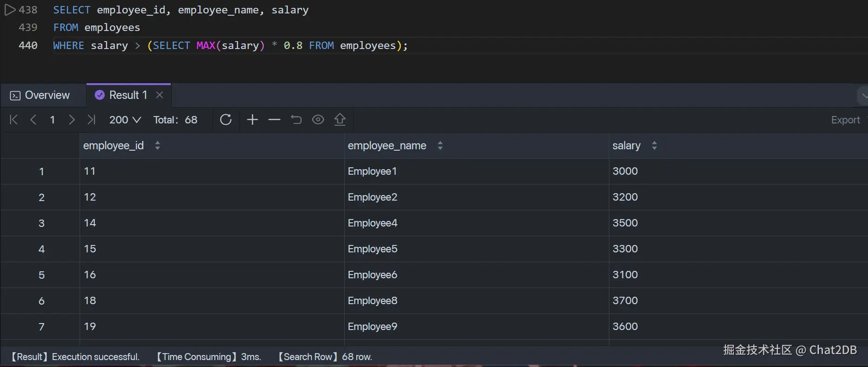Add a new row with plus icon

252,120
